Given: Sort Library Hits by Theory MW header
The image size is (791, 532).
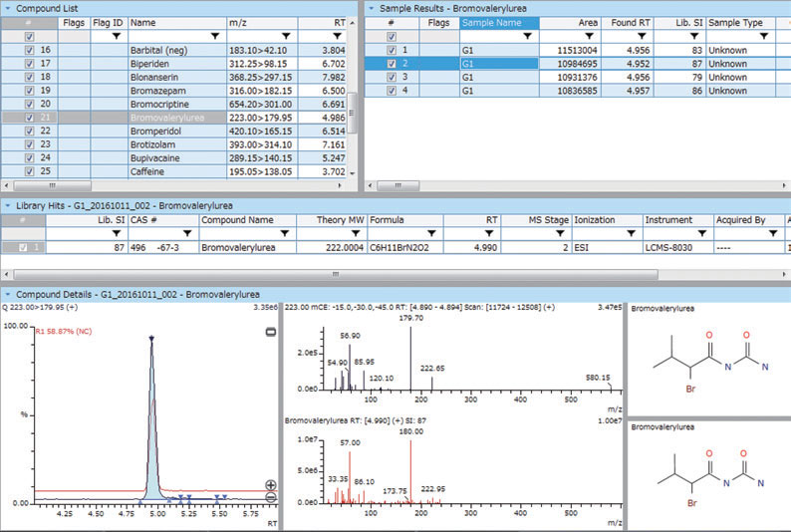Looking at the screenshot, I should click(332, 220).
